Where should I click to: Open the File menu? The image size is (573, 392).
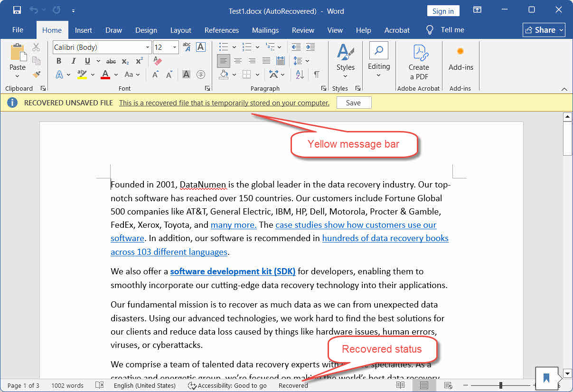(x=18, y=30)
